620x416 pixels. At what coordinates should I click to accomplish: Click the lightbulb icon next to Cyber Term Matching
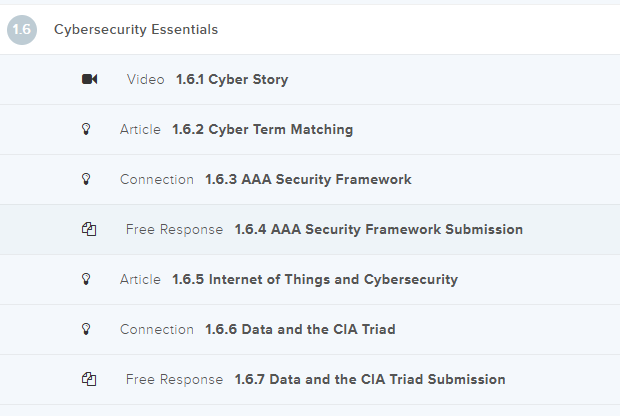(85, 130)
